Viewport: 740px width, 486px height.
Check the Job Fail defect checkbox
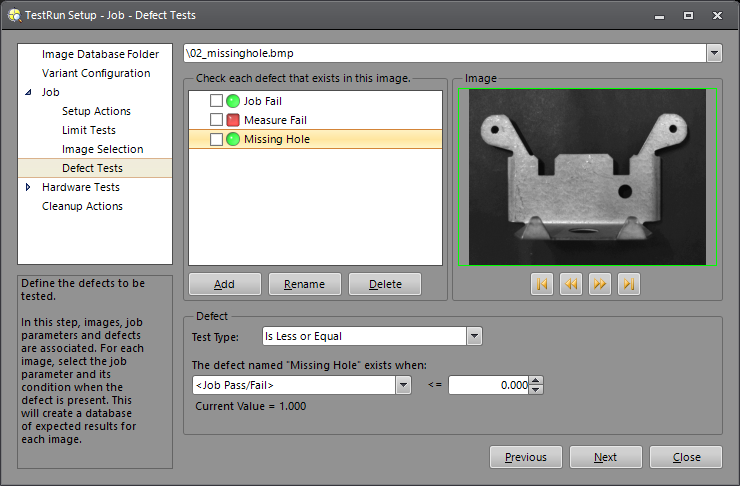[x=216, y=101]
